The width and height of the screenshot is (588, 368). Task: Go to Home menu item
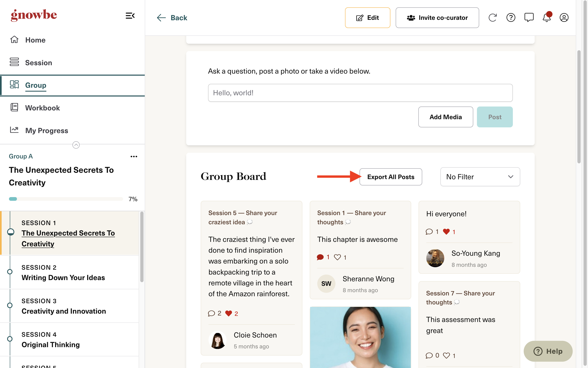click(72, 40)
